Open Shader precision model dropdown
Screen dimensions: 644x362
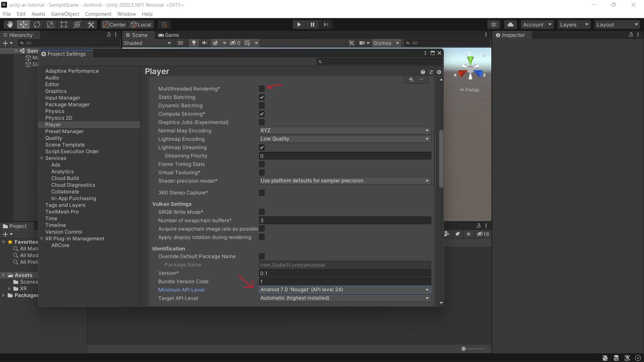pos(345,181)
